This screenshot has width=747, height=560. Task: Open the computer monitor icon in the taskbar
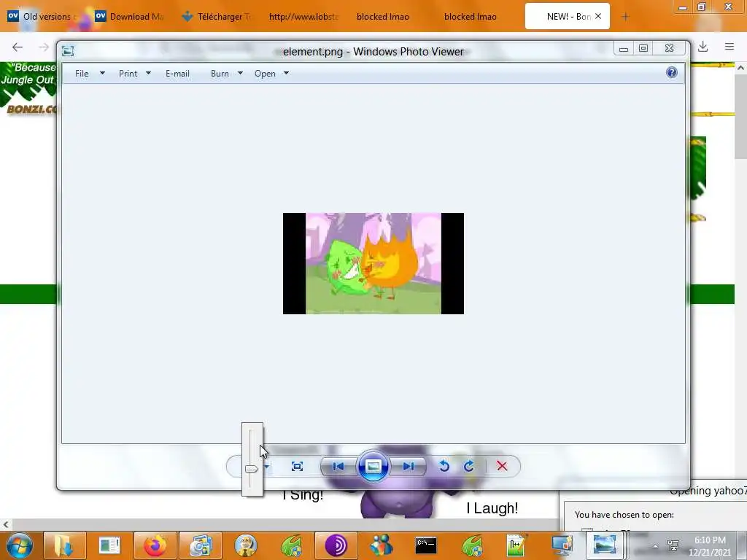tap(562, 545)
